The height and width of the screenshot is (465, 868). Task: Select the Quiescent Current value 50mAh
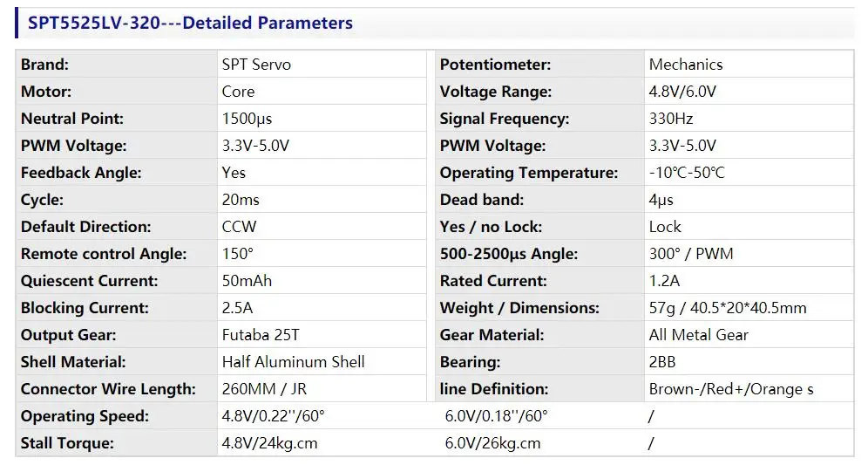point(251,281)
